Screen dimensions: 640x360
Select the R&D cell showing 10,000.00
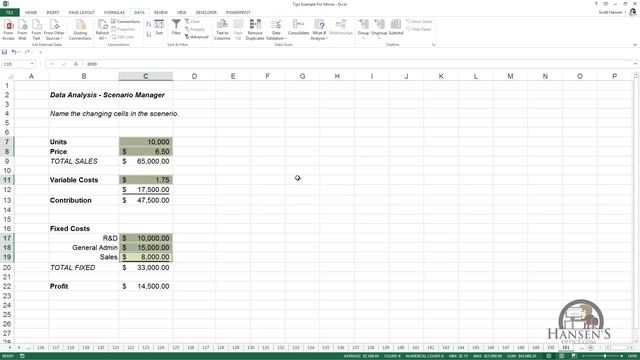point(146,238)
